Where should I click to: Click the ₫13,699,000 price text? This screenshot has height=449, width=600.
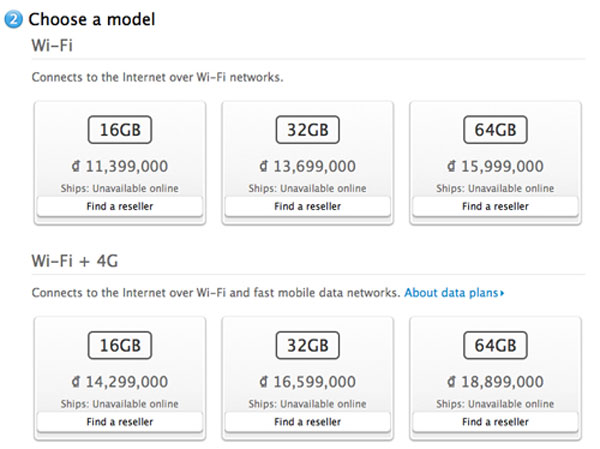coord(307,167)
